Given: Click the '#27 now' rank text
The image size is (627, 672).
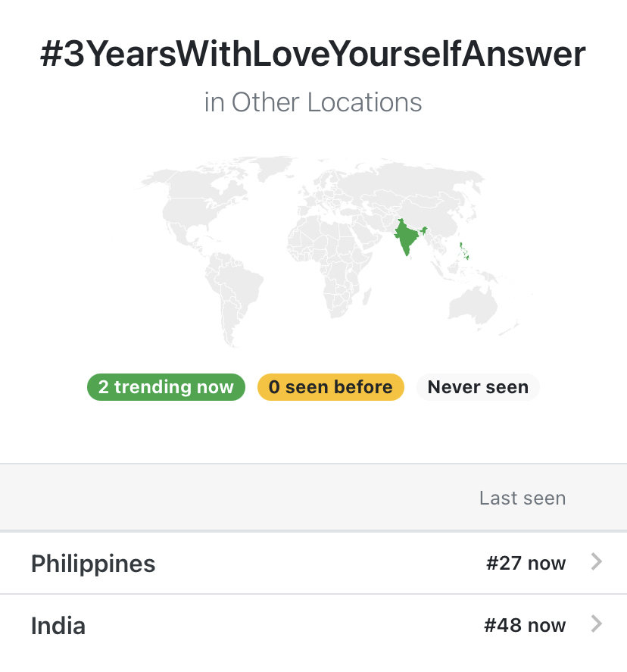Looking at the screenshot, I should [526, 563].
